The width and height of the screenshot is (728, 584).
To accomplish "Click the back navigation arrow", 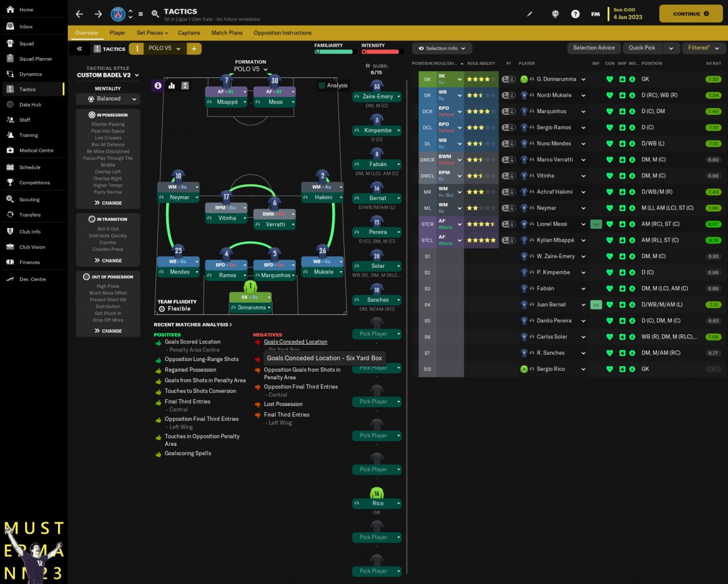I will coord(80,14).
